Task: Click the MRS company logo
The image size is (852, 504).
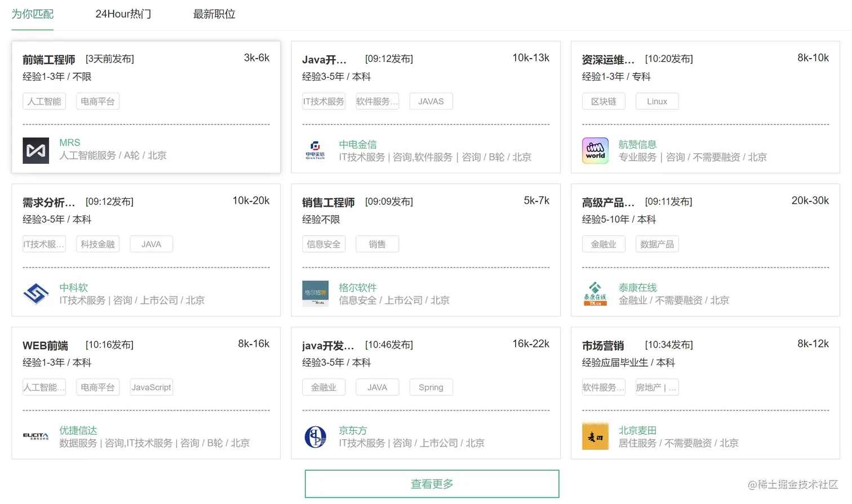Action: (35, 150)
